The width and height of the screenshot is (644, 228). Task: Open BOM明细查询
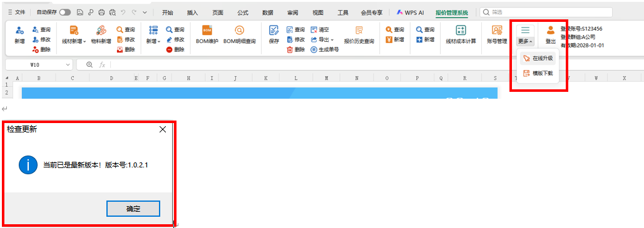240,35
